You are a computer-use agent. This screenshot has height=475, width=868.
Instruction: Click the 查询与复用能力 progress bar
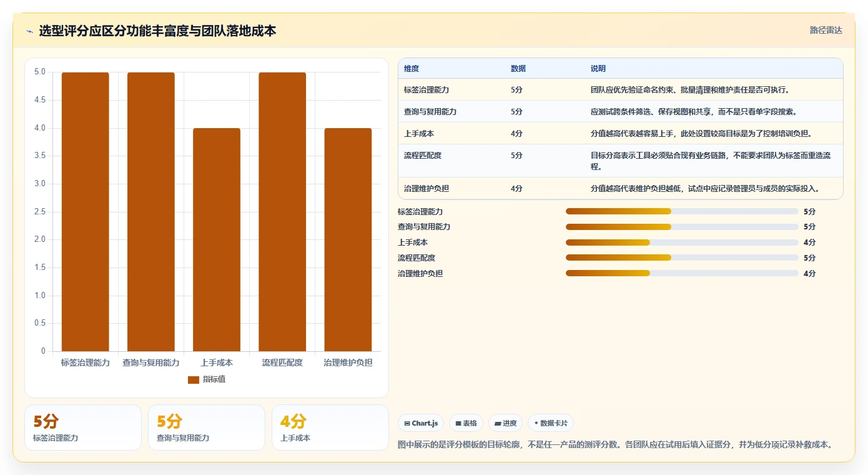click(x=682, y=227)
